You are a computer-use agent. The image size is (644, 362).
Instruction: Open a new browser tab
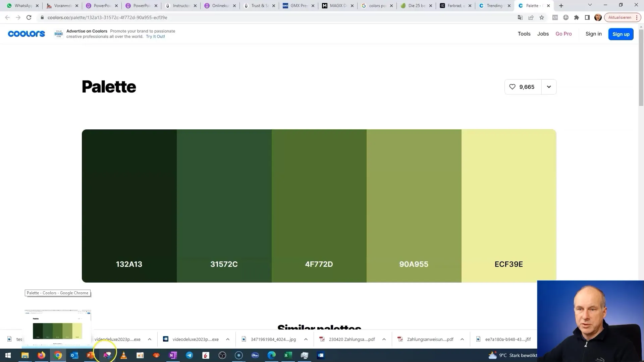[x=561, y=6]
